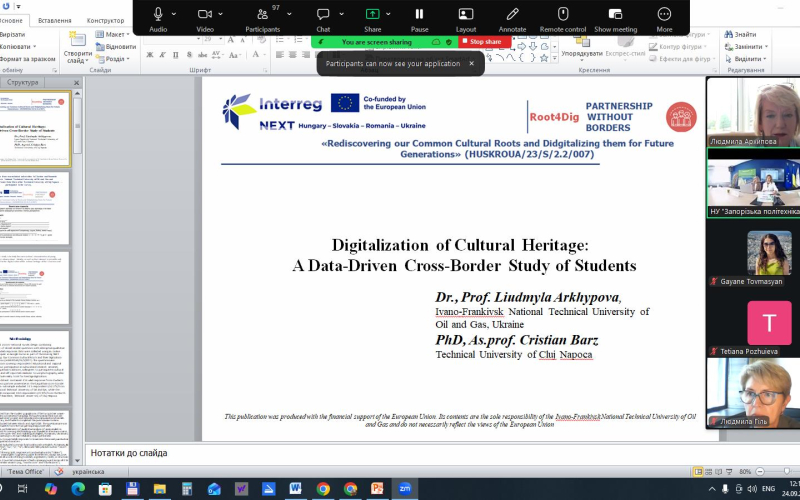Open PowerPoint from the taskbar
800x500 pixels.
(x=377, y=489)
